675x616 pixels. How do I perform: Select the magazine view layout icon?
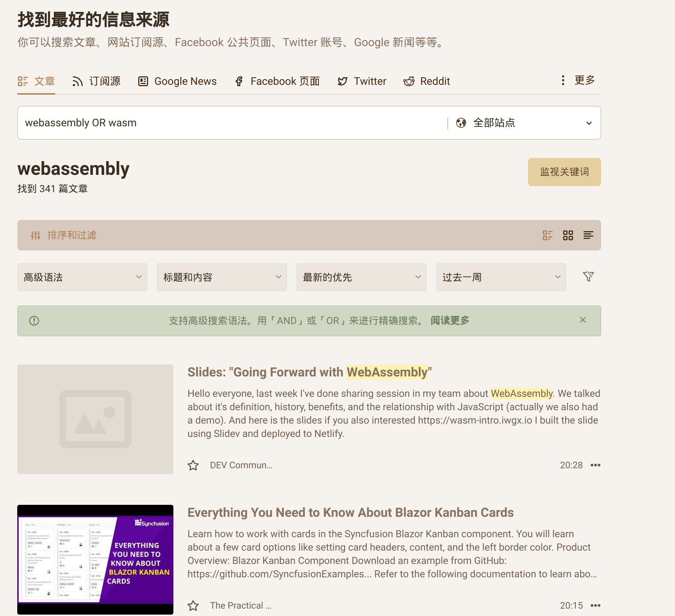pyautogui.click(x=547, y=235)
